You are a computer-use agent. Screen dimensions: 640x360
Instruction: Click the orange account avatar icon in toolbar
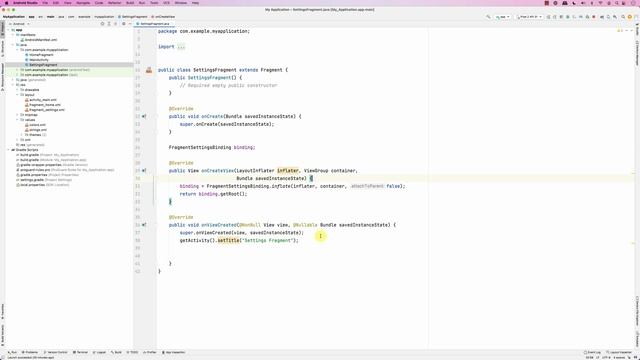coord(630,17)
